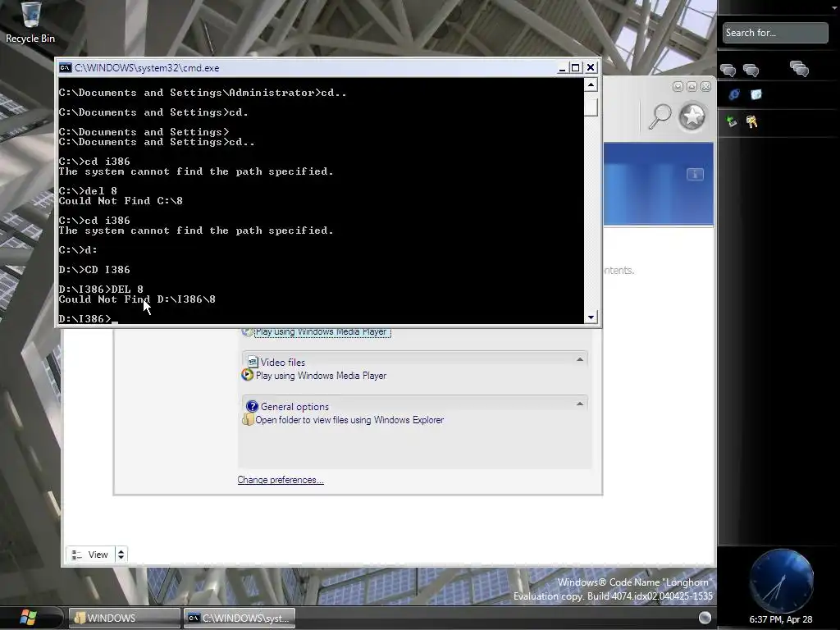Click the cmd scrollbar up arrow

click(x=591, y=84)
